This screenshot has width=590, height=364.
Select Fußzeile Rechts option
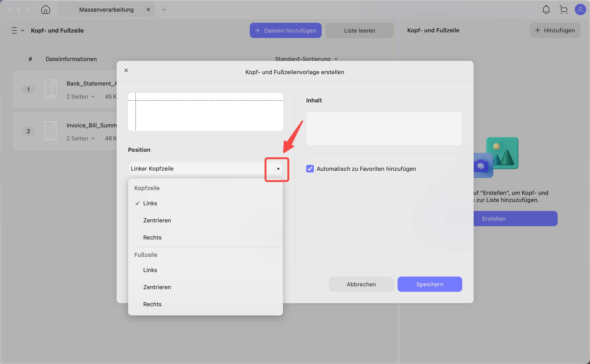point(205,304)
